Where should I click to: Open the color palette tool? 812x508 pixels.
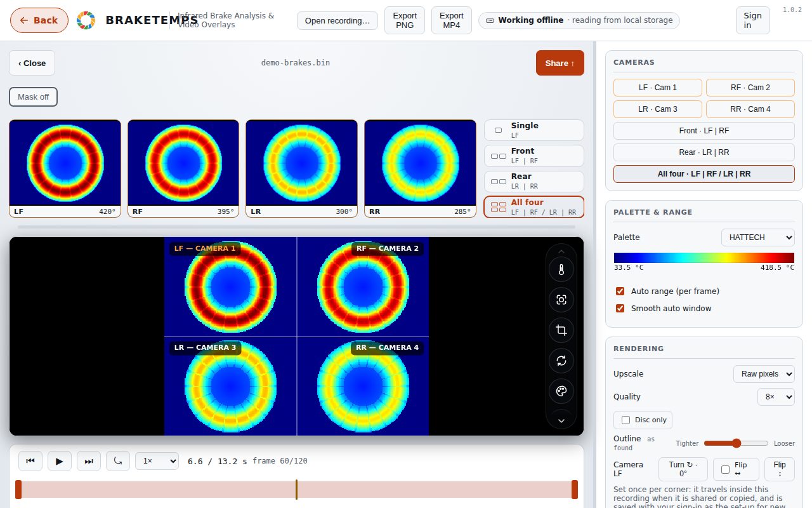(x=561, y=391)
